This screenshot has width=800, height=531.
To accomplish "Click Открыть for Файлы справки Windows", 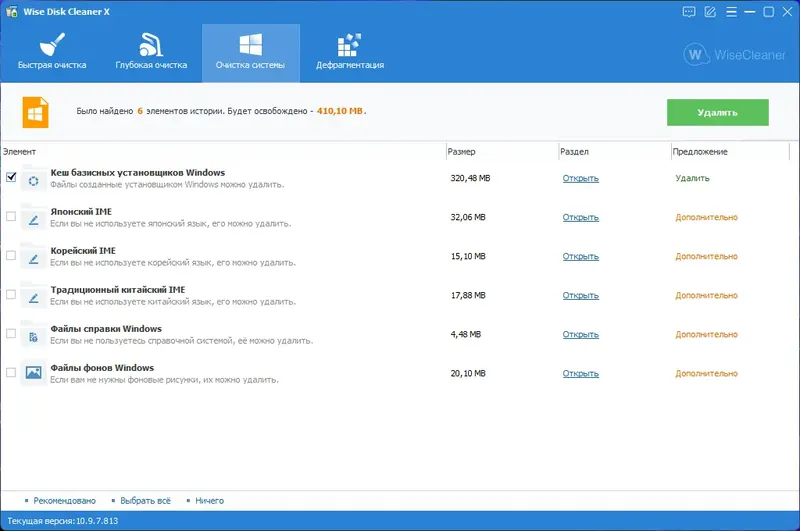I will (x=581, y=335).
